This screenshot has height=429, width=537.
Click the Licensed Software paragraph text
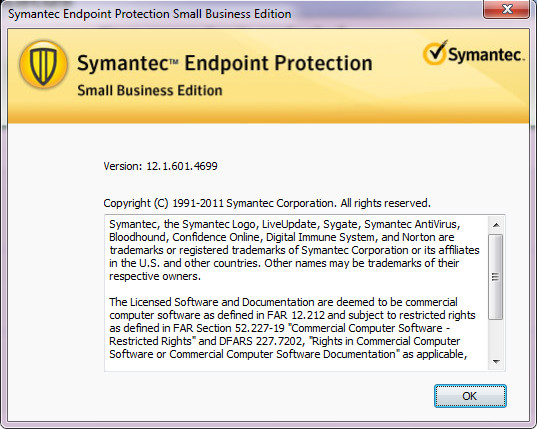click(292, 328)
